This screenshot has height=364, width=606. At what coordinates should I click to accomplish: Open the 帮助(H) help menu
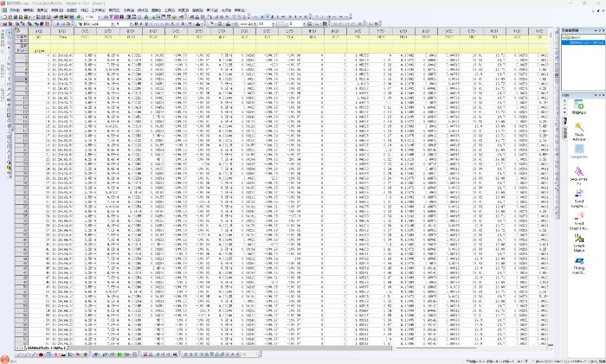[x=240, y=10]
